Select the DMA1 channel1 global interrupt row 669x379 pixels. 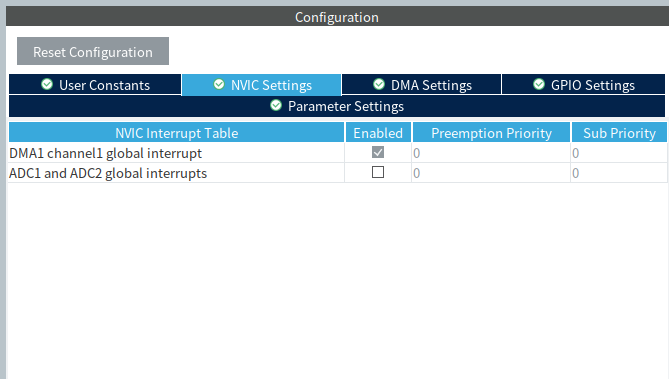point(337,153)
